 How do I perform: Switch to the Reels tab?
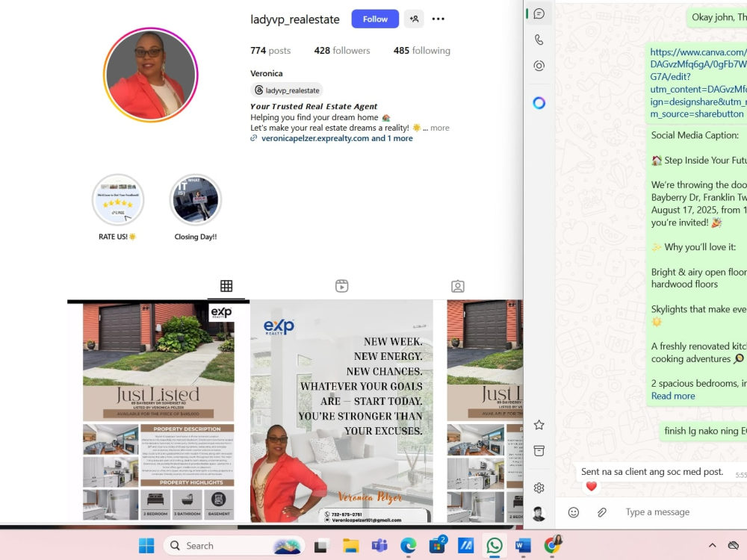341,286
